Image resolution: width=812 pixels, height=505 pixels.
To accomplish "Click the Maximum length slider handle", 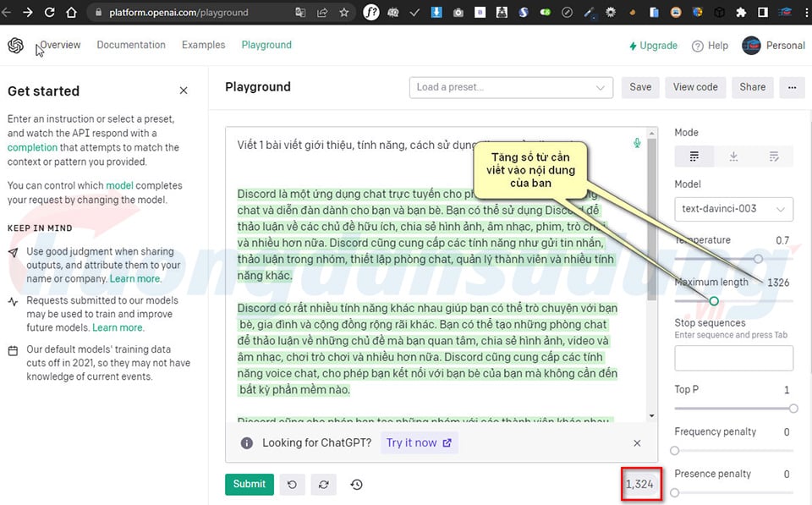I will [x=714, y=301].
